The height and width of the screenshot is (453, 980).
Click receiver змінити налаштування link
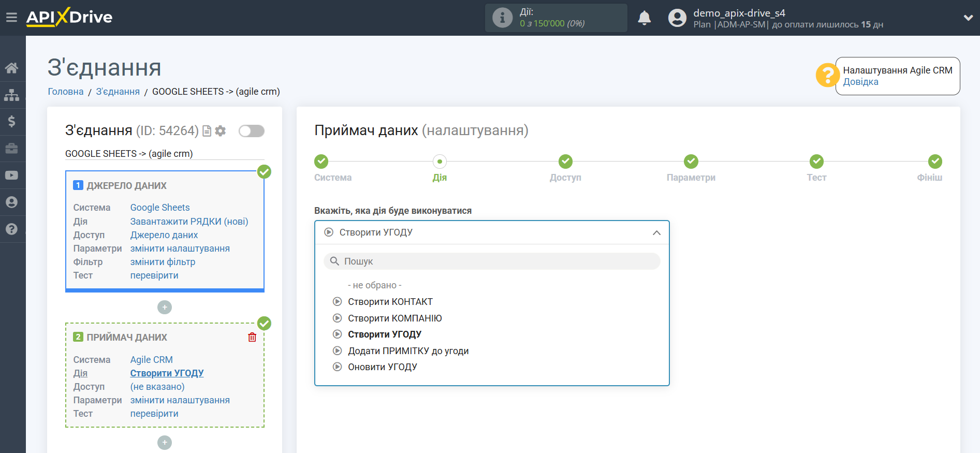click(180, 400)
